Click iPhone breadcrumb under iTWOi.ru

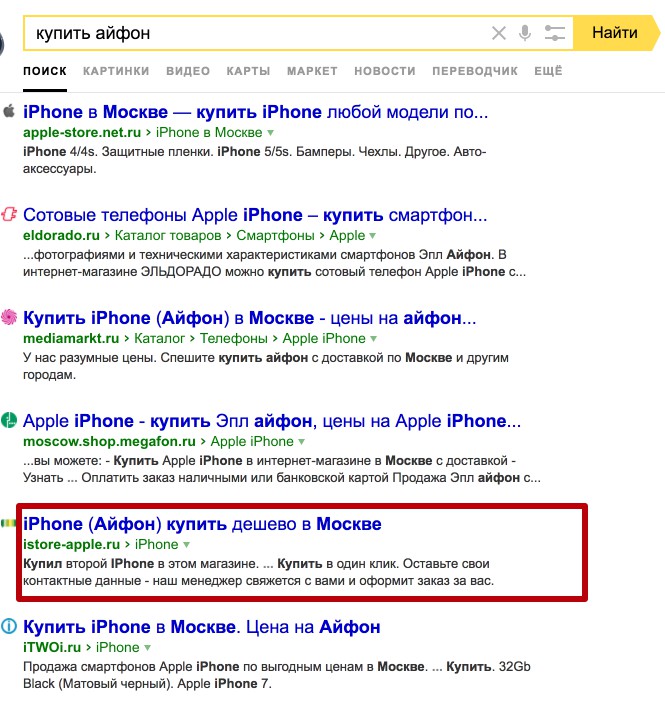point(118,648)
